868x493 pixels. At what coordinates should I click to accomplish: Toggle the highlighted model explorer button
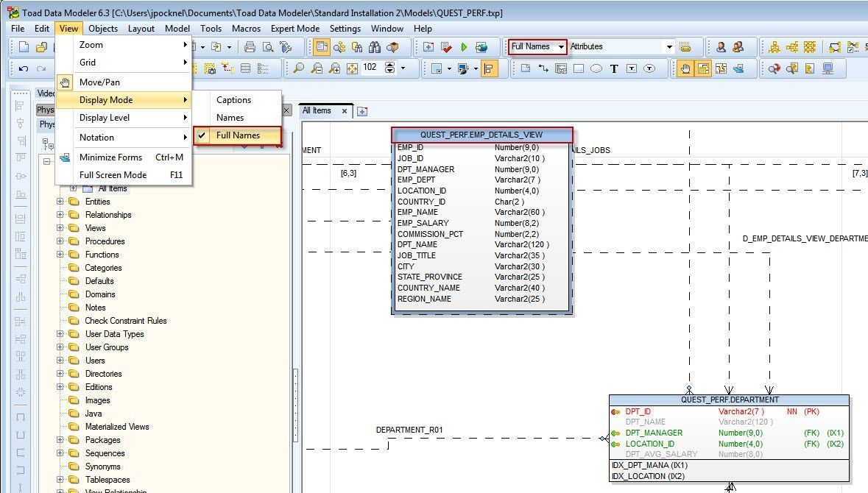(321, 47)
